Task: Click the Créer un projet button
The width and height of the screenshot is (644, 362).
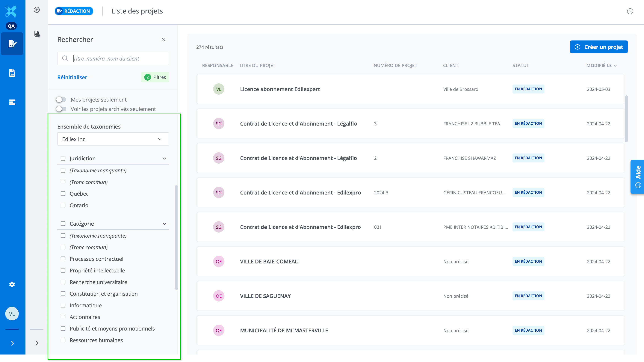Action: pyautogui.click(x=599, y=47)
